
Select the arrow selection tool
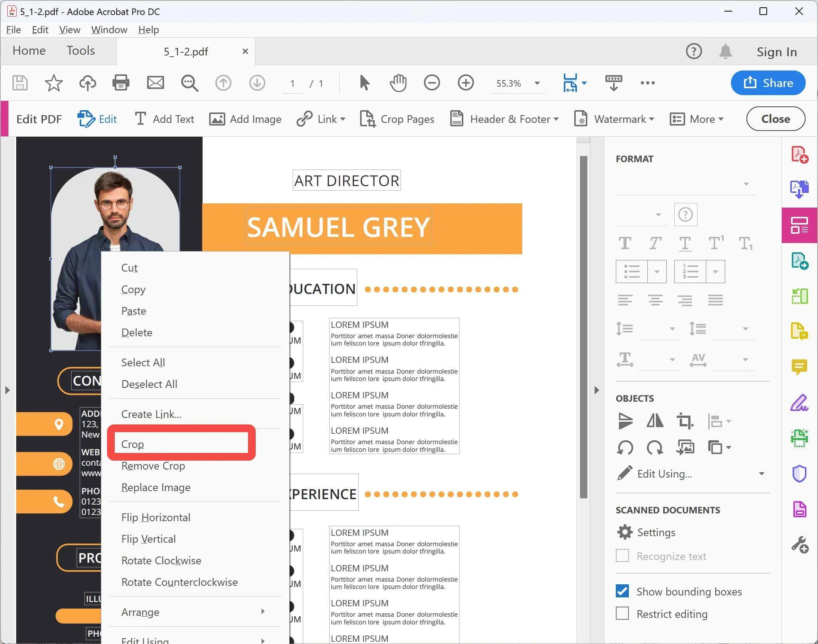coord(364,83)
